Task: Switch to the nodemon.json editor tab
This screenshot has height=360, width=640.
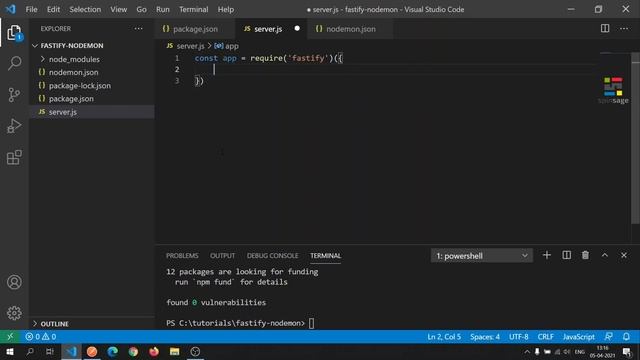Action: pos(350,29)
